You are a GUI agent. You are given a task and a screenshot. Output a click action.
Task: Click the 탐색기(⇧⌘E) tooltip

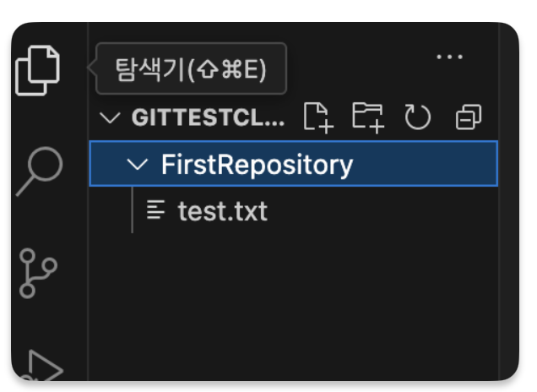(x=191, y=68)
